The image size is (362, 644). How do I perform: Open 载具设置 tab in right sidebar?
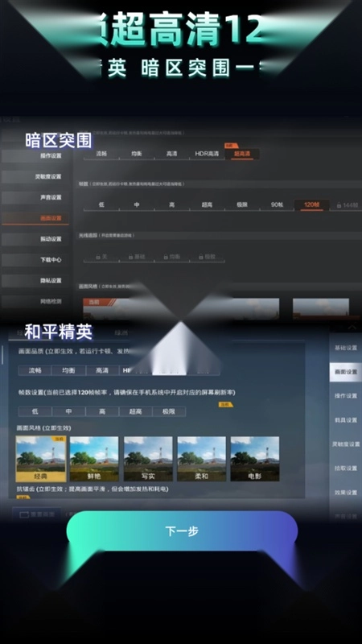click(346, 419)
